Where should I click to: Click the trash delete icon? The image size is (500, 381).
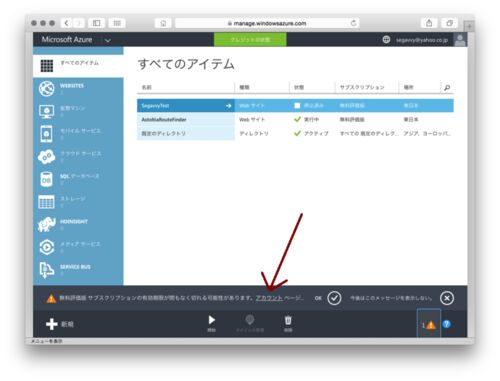(x=288, y=320)
